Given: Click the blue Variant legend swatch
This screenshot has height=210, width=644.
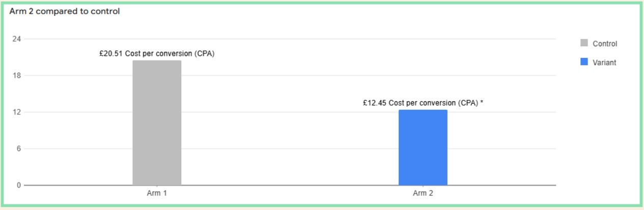Looking at the screenshot, I should click(584, 62).
